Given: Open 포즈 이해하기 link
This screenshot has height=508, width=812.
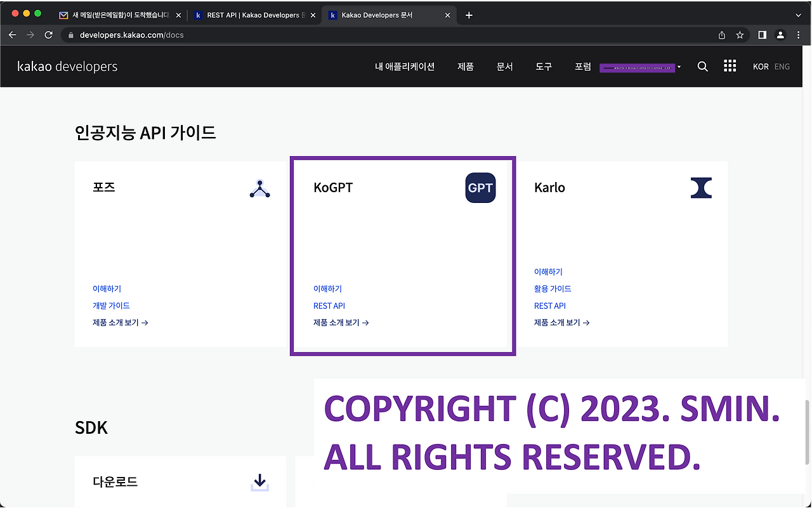Looking at the screenshot, I should point(107,289).
